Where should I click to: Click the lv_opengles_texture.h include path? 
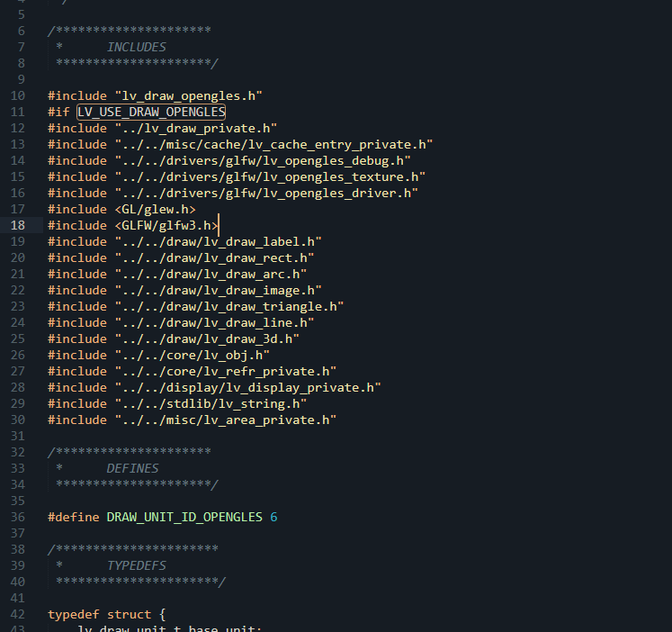click(270, 176)
